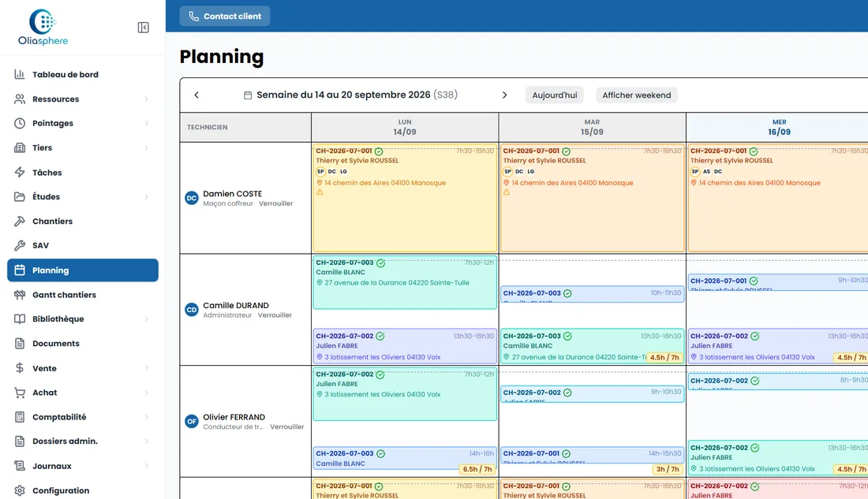Toggle weekend display with Afficher weekend

637,95
